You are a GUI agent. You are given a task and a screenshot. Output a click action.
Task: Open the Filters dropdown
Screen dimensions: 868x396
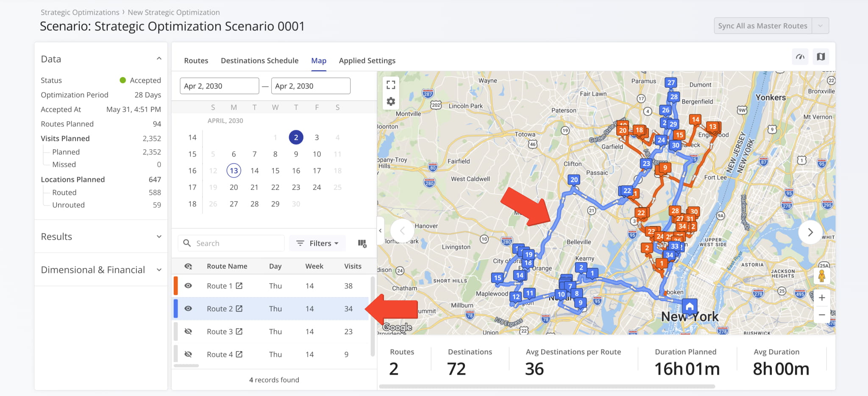pos(318,243)
